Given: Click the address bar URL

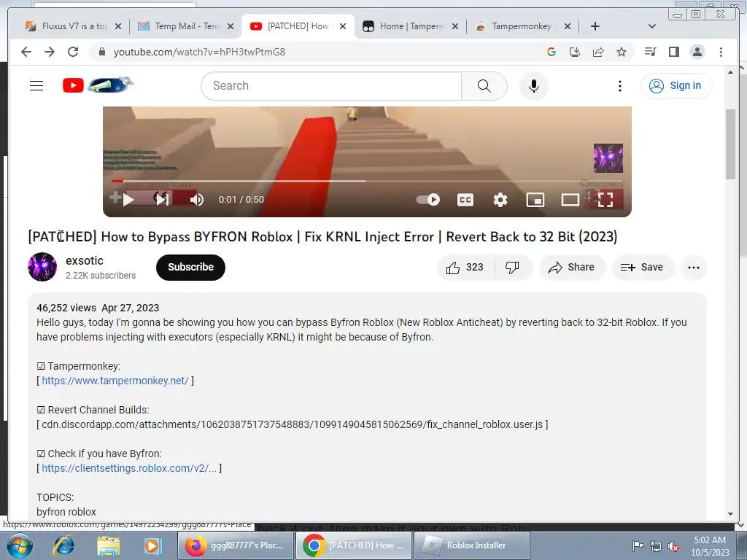Looking at the screenshot, I should pos(199,52).
